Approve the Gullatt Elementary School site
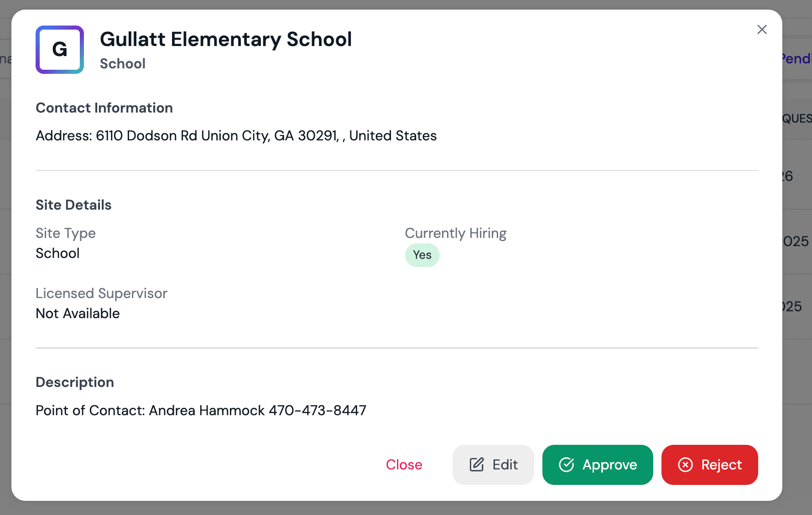This screenshot has height=515, width=812. point(598,465)
